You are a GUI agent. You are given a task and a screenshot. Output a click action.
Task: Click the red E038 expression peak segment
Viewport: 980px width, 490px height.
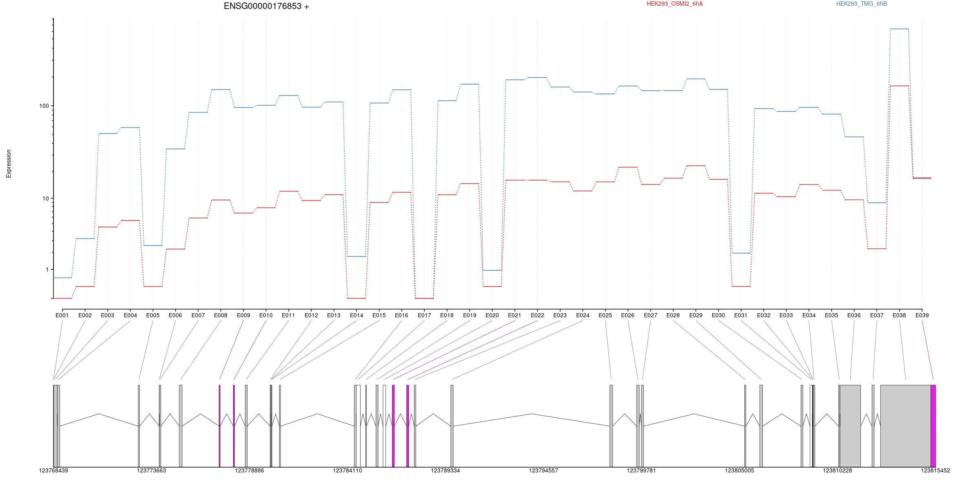899,86
